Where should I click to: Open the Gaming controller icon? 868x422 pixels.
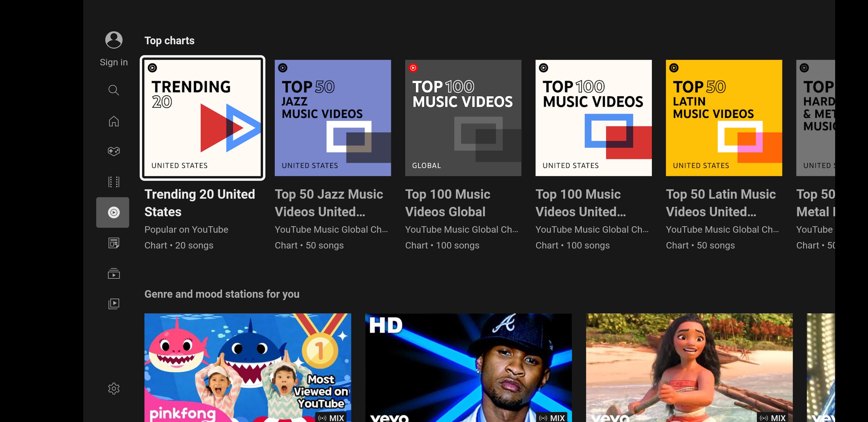113,151
